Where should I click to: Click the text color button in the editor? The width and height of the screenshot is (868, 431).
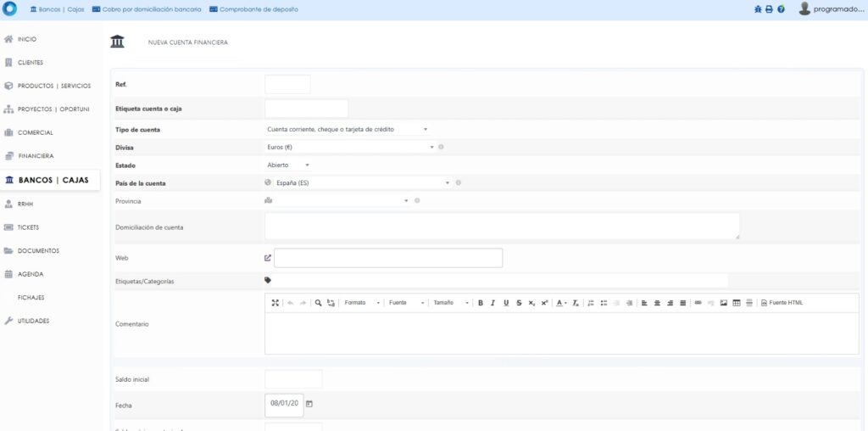click(x=561, y=303)
